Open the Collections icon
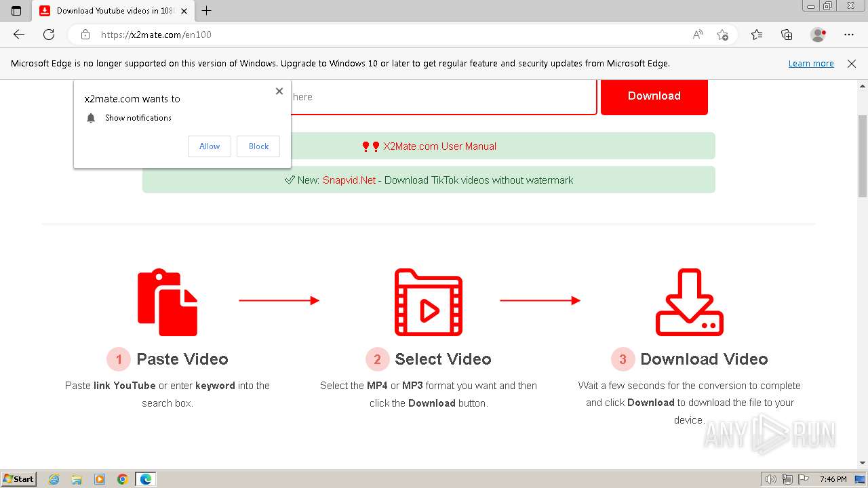 click(787, 35)
